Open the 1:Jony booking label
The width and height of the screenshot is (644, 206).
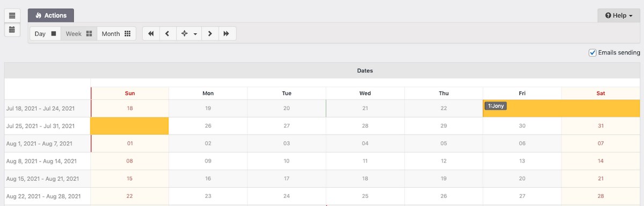click(x=495, y=106)
